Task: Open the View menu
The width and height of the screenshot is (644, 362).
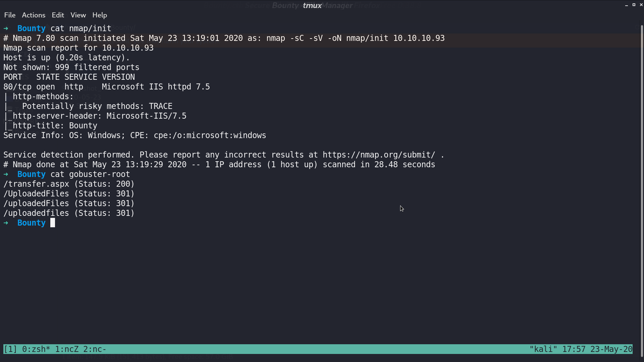Action: 78,15
